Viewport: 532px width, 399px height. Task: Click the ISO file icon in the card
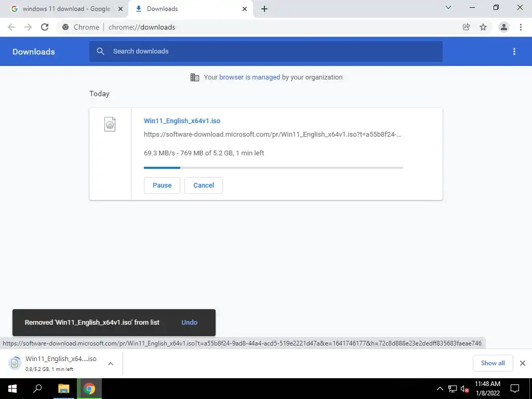point(110,124)
